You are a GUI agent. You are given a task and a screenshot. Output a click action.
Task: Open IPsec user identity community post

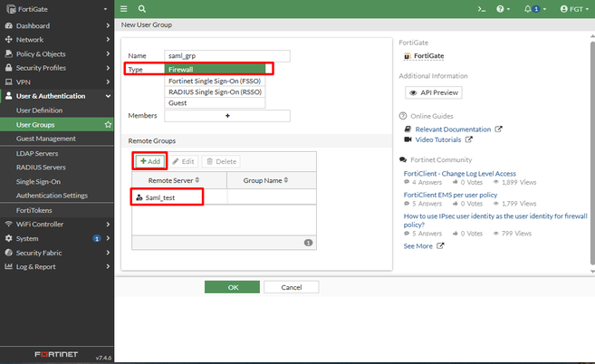coord(495,220)
